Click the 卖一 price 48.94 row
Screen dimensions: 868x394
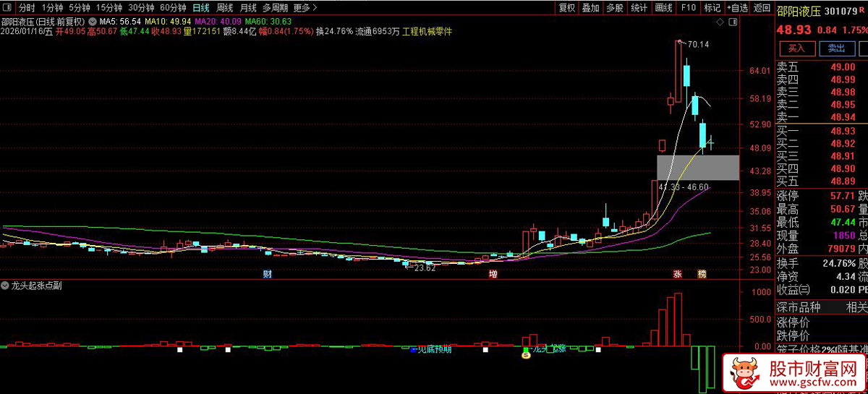tap(822, 117)
